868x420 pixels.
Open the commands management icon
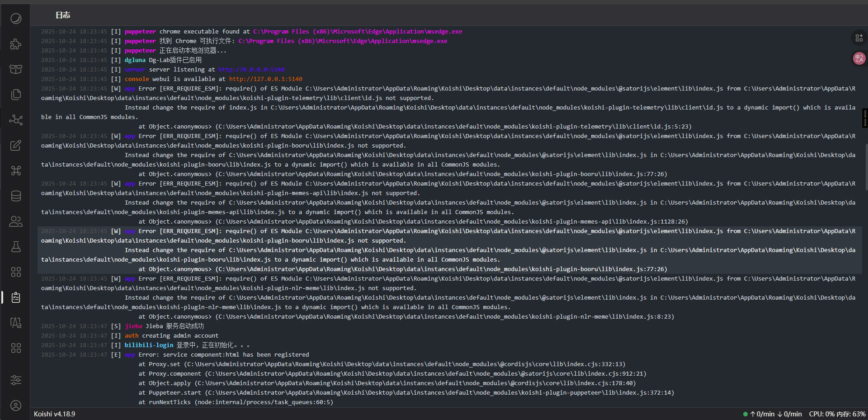16,171
